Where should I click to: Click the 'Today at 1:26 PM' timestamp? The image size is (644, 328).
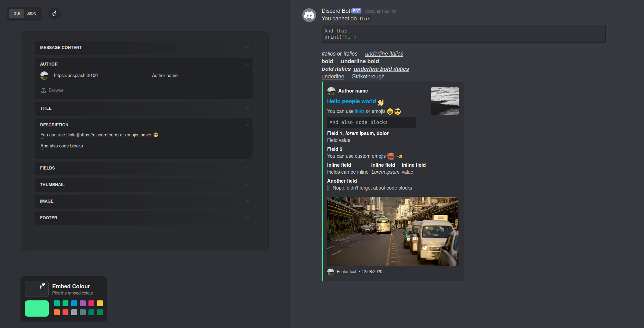pyautogui.click(x=380, y=11)
